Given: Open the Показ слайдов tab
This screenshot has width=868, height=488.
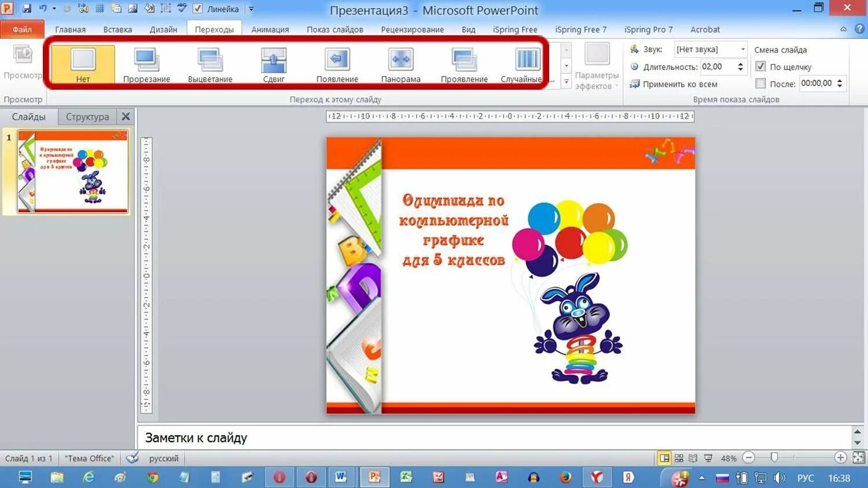Looking at the screenshot, I should pyautogui.click(x=334, y=29).
